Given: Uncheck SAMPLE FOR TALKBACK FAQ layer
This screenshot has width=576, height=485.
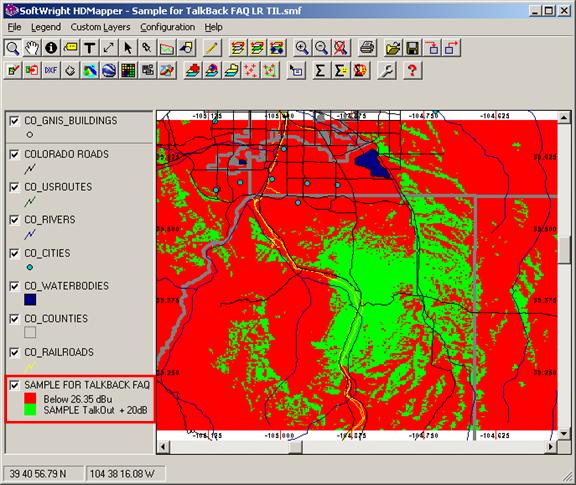Looking at the screenshot, I should click(14, 385).
